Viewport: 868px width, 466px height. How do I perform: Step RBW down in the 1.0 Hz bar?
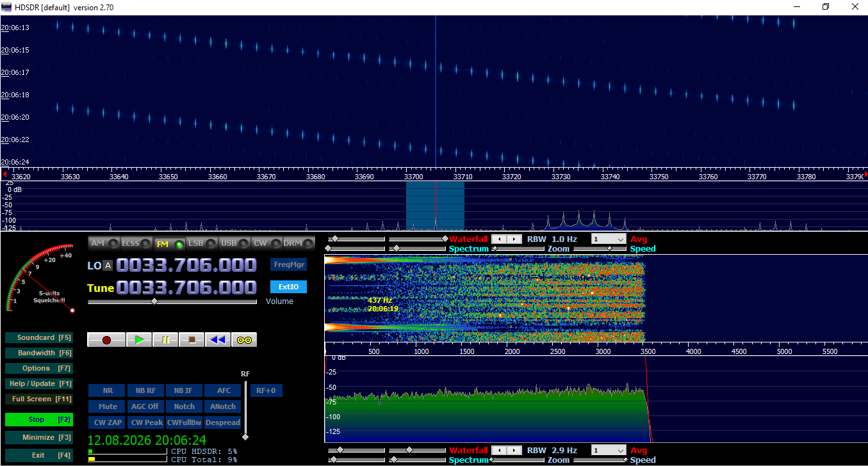pyautogui.click(x=498, y=239)
